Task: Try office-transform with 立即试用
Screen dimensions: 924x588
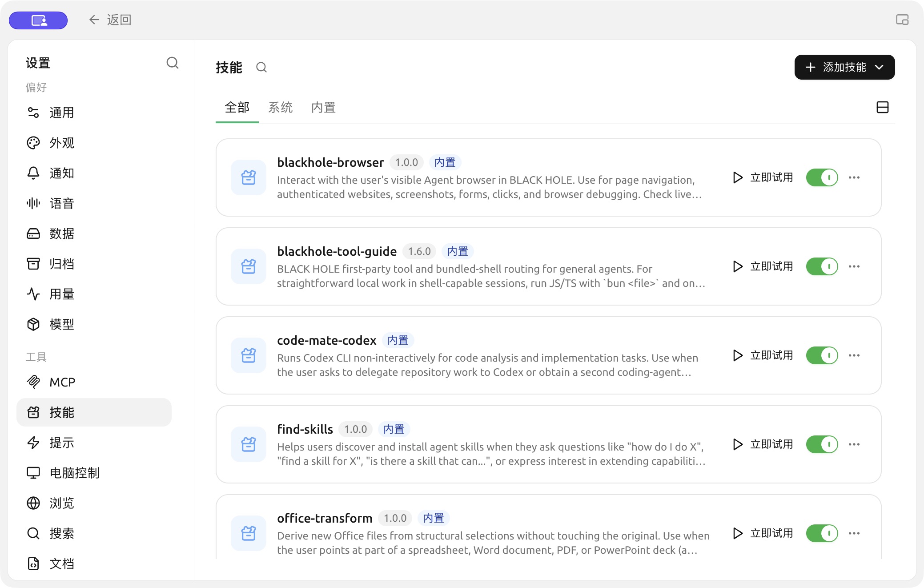Action: (763, 533)
